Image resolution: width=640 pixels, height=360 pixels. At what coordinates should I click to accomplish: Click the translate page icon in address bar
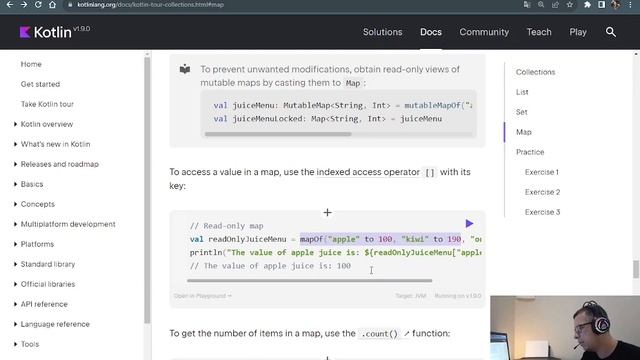527,5
